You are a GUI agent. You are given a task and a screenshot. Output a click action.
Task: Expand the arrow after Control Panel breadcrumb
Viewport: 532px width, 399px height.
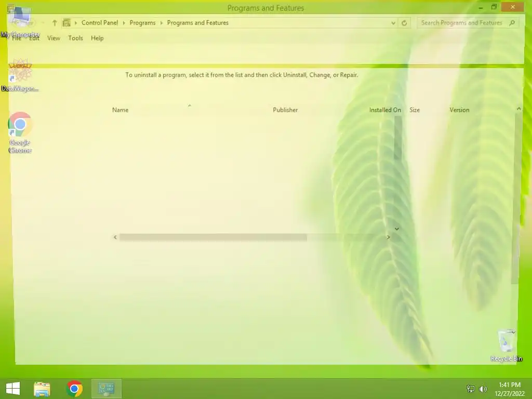[124, 23]
